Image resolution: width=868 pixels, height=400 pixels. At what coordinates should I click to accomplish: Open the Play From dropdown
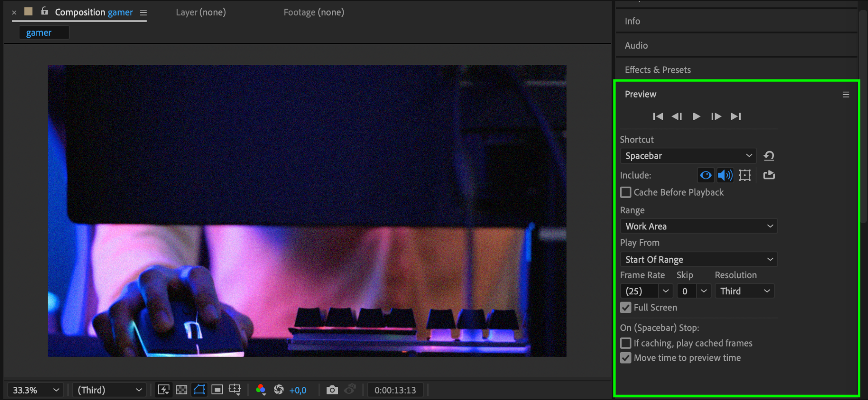click(x=699, y=259)
